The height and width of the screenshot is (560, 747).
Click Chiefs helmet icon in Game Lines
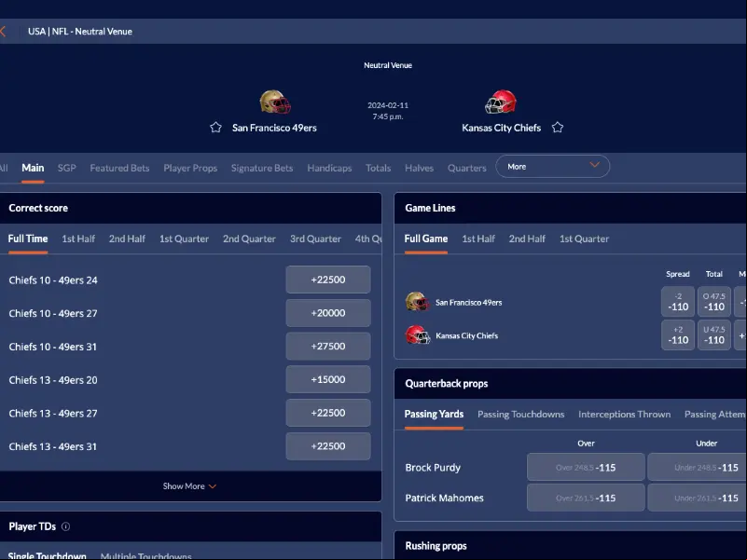tap(417, 335)
